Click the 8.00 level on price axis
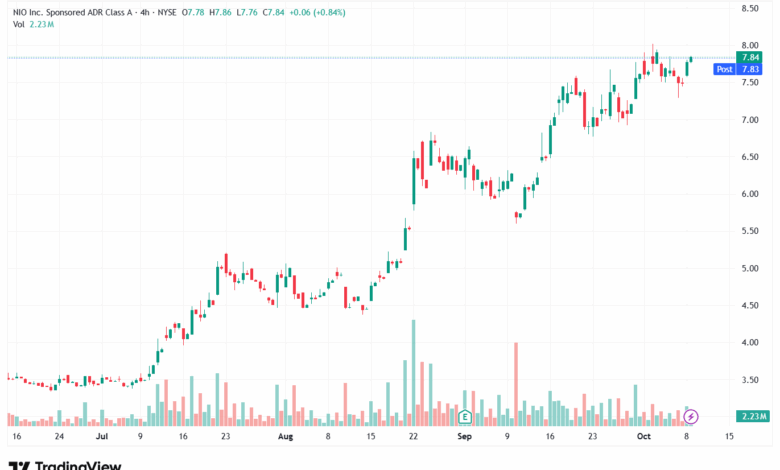The width and height of the screenshot is (780, 470). click(749, 46)
